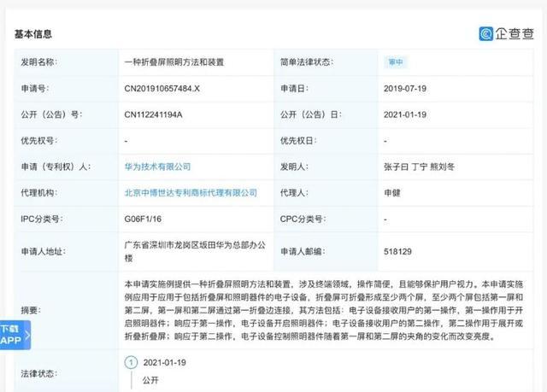Select the IPC classification G06F1/16
Viewport: 547px width, 392px height.
pos(143,219)
